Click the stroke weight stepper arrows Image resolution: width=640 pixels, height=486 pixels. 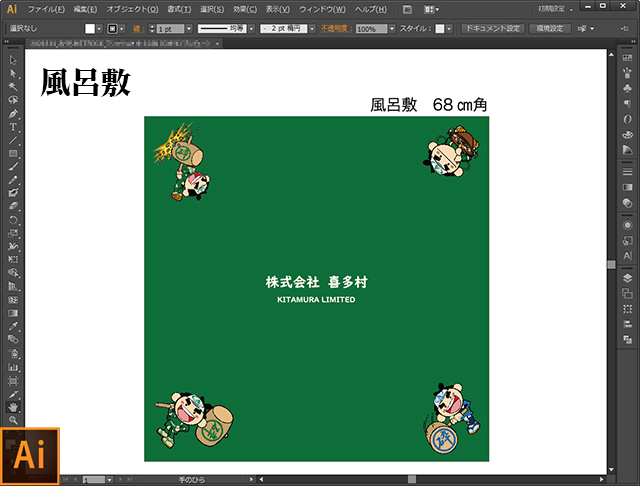pyautogui.click(x=152, y=29)
